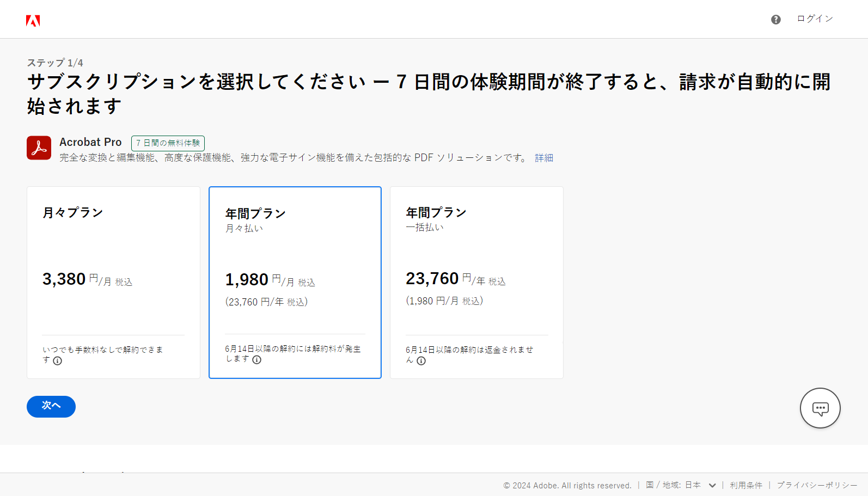Click the 次へ button

(x=51, y=407)
